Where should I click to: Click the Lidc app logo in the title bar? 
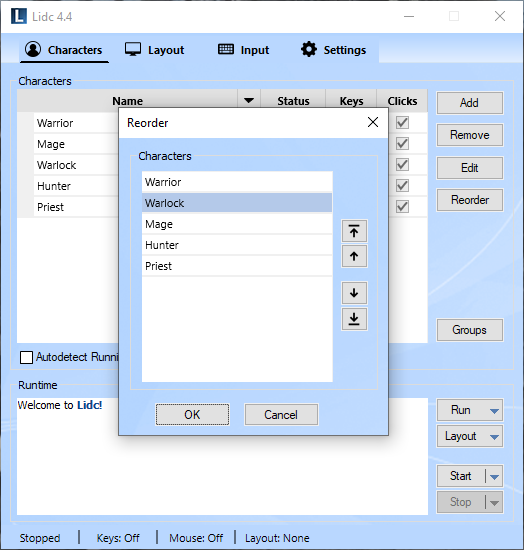[x=19, y=16]
